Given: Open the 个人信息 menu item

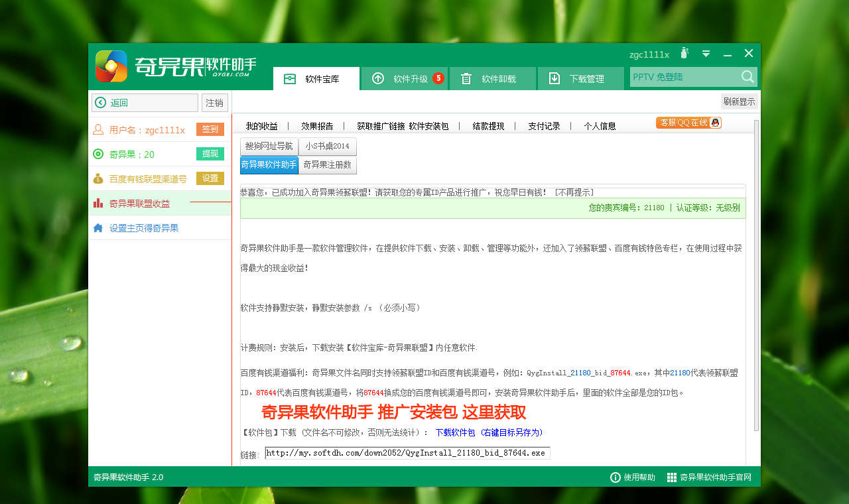Looking at the screenshot, I should [600, 126].
